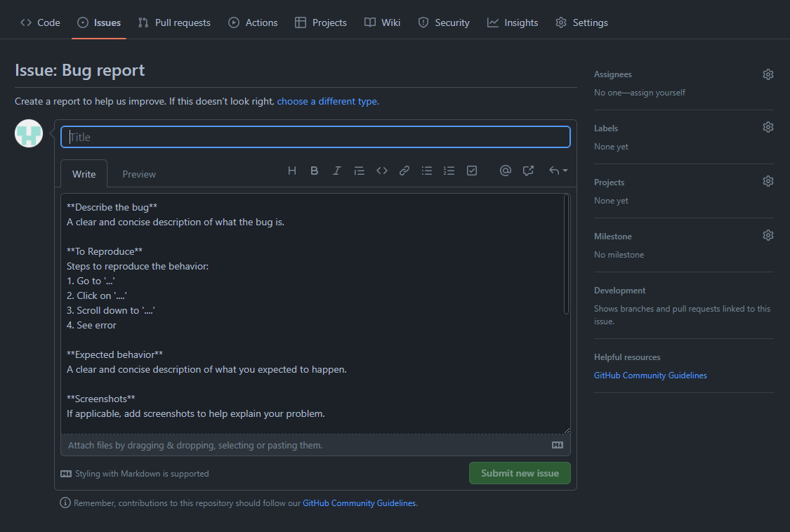This screenshot has height=532, width=790.
Task: Click '**To Reproduce**' line in body
Action: (x=105, y=251)
